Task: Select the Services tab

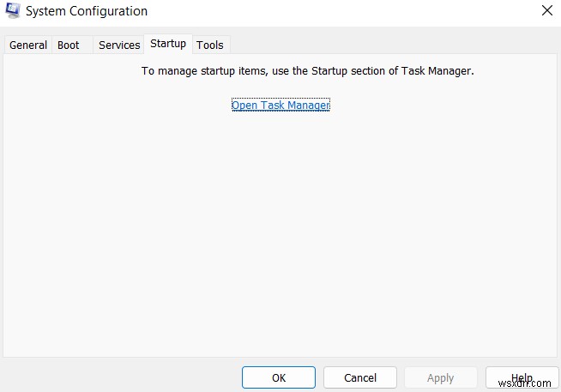Action: click(119, 45)
